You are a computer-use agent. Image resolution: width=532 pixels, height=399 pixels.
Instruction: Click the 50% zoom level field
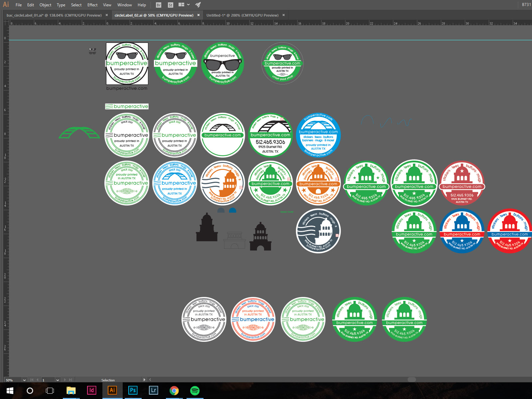[13, 380]
